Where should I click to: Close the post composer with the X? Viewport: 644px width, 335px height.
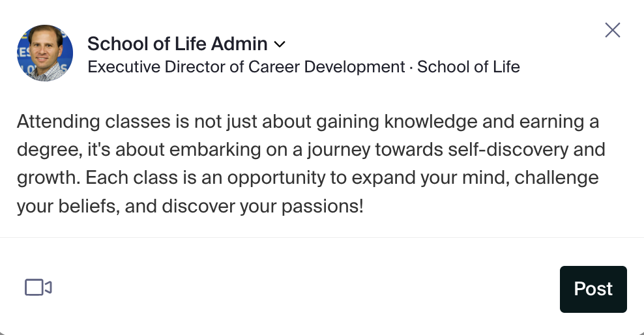coord(612,30)
